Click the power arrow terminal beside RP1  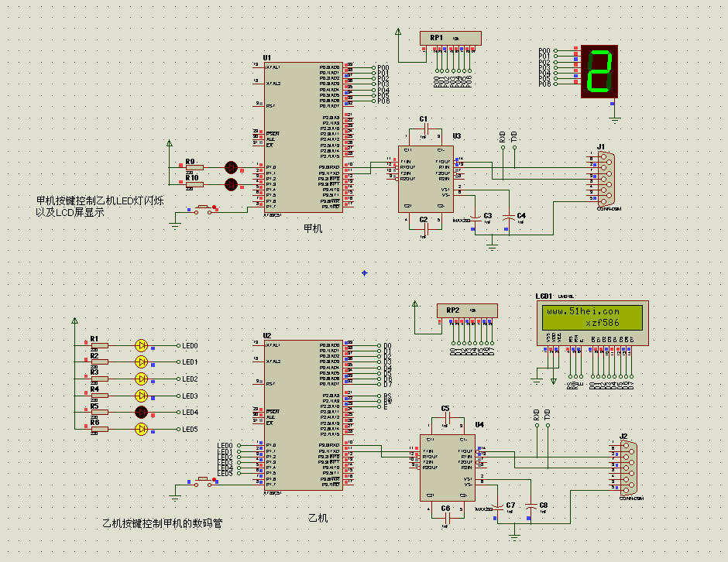click(x=398, y=32)
